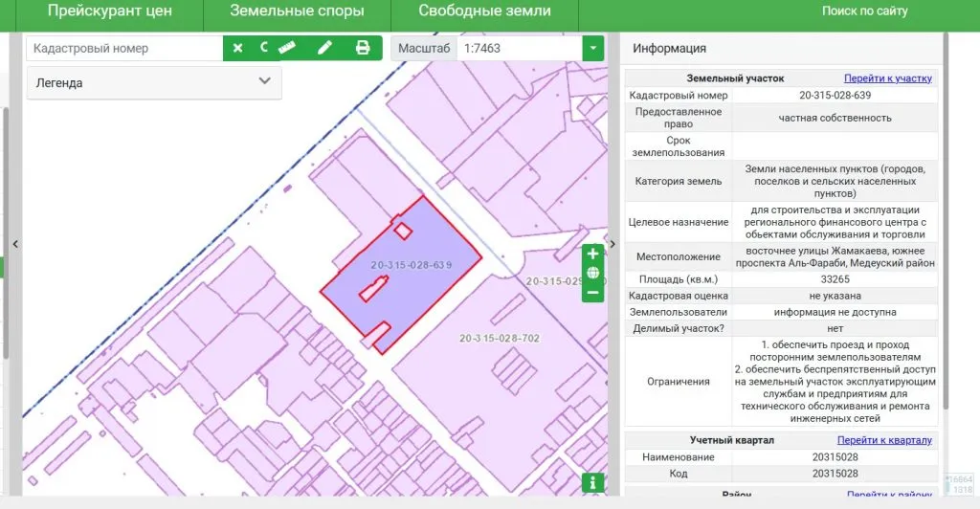This screenshot has height=509, width=980.
Task: Expand the Легенда panel
Action: pyautogui.click(x=154, y=82)
